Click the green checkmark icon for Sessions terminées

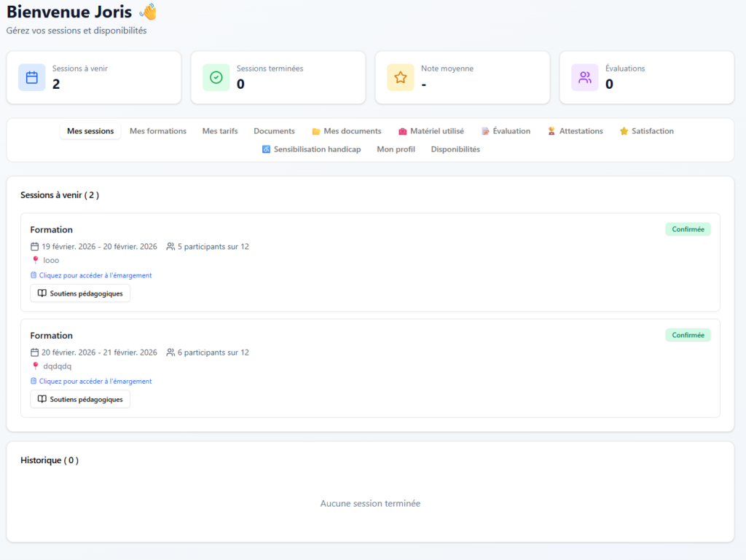coord(216,77)
